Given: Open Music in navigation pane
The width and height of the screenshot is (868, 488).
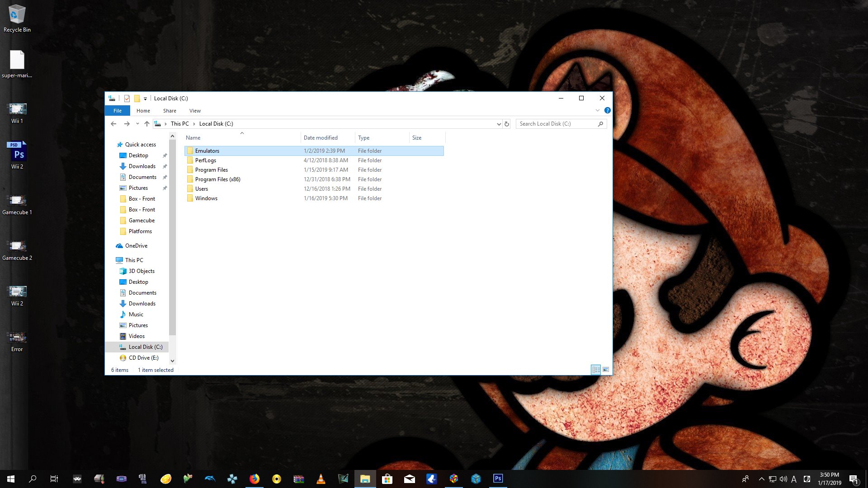Looking at the screenshot, I should [135, 314].
